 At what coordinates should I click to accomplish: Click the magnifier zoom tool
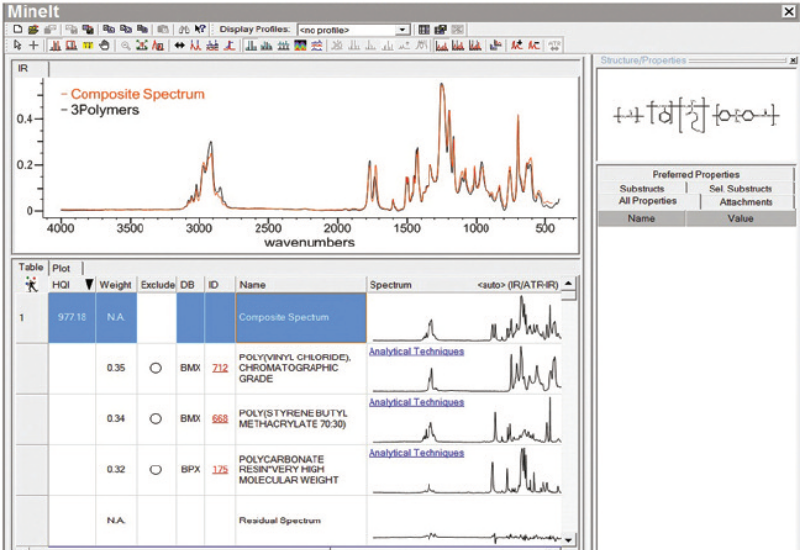pos(125,45)
